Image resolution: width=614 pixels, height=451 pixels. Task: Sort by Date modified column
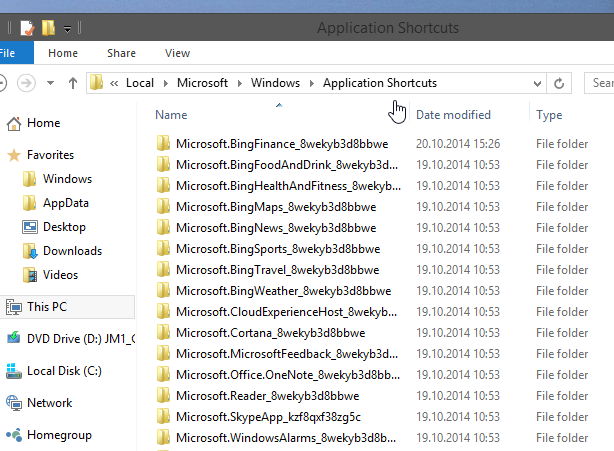coord(453,115)
